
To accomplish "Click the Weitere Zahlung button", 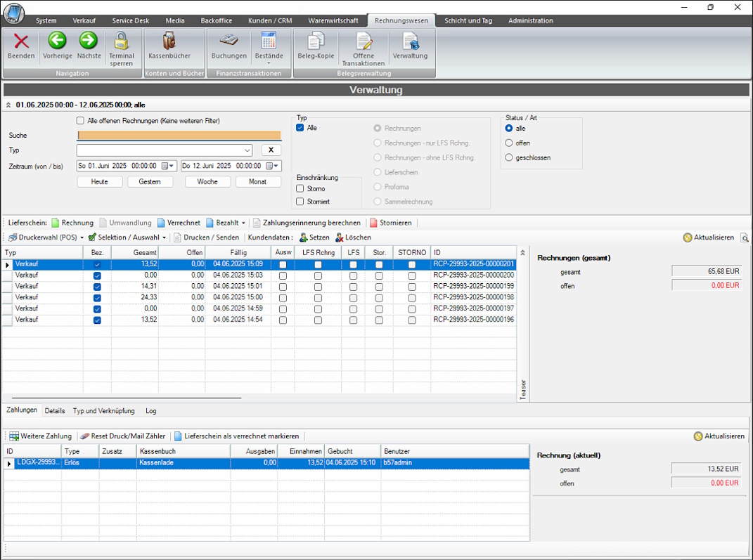I will [x=40, y=436].
